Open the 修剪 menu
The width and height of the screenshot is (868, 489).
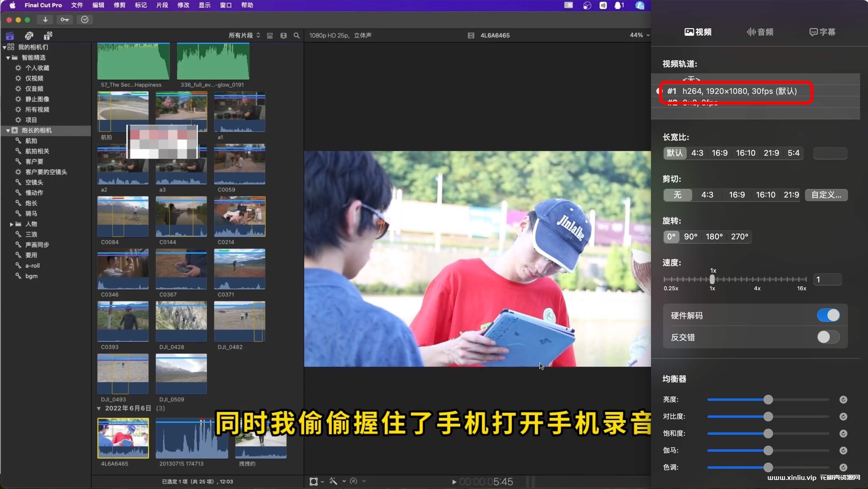point(119,5)
